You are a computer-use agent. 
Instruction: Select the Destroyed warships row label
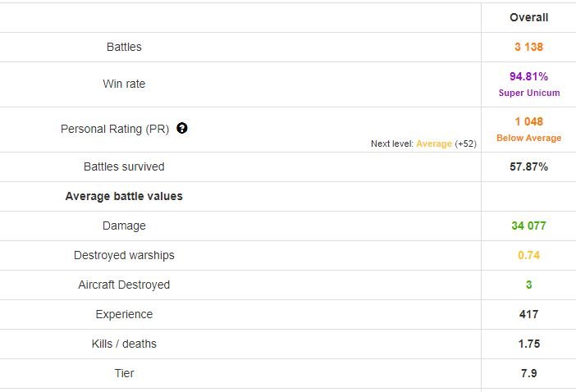(x=124, y=255)
